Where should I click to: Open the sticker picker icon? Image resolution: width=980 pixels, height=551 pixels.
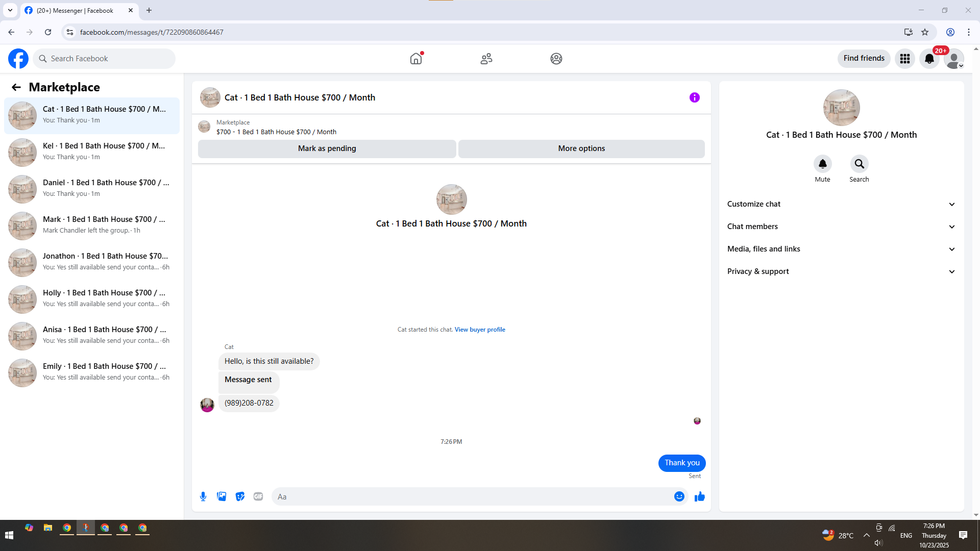tap(240, 496)
